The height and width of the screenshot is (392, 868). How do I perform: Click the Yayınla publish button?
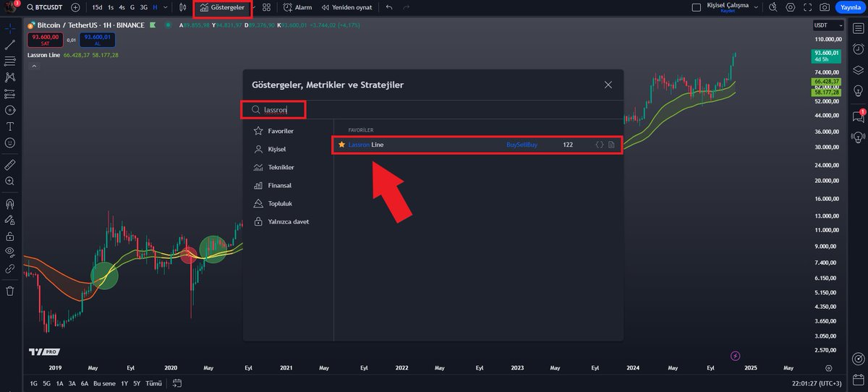(849, 7)
